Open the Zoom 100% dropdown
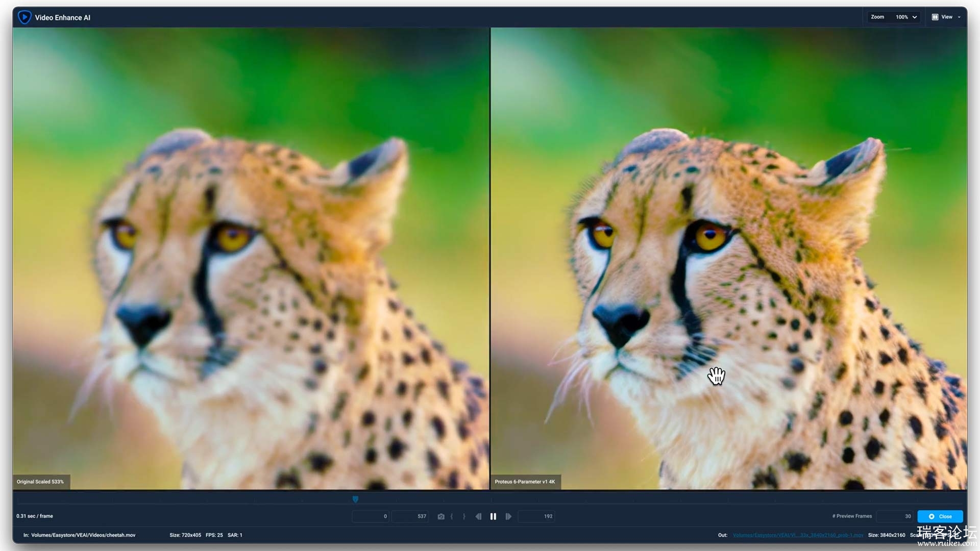 click(894, 17)
